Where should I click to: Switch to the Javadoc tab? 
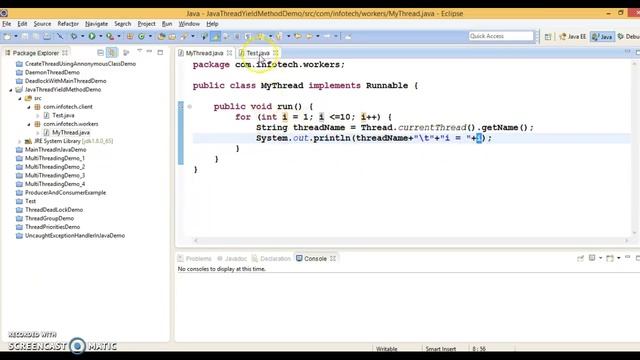pos(232,259)
